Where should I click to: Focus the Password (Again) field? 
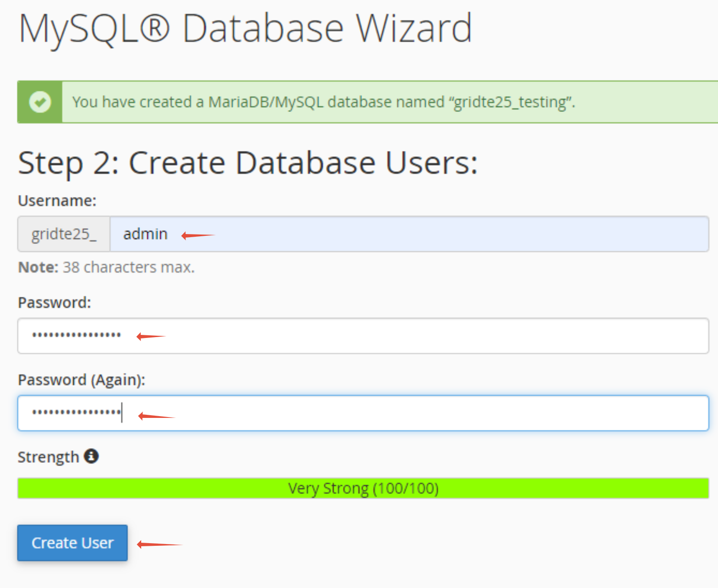pyautogui.click(x=363, y=413)
